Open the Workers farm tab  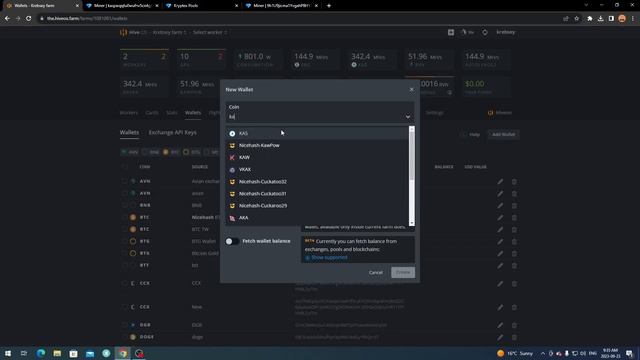point(129,113)
